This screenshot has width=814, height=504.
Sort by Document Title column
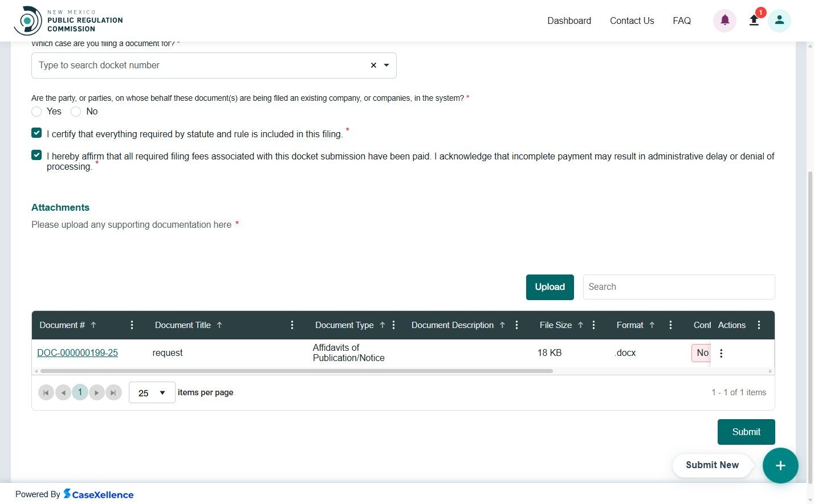(219, 325)
